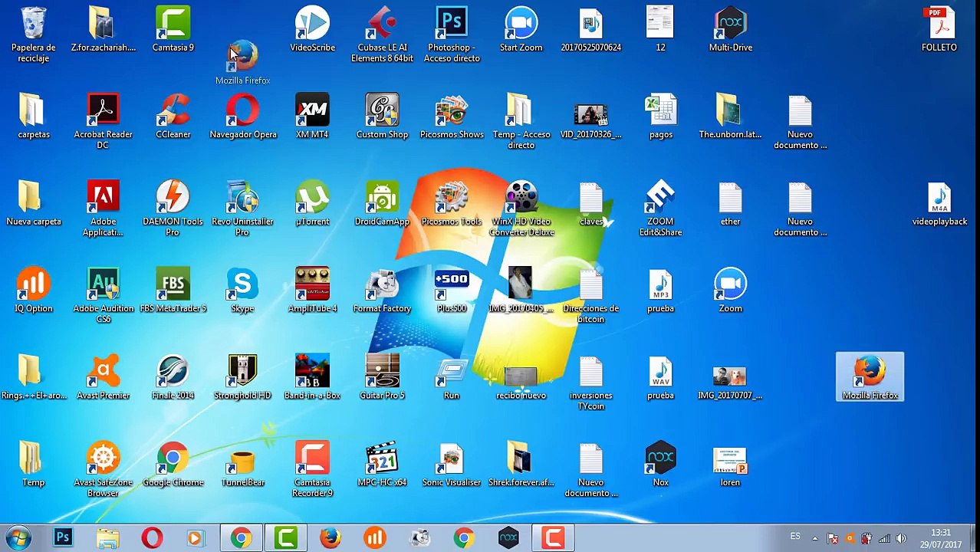This screenshot has height=552, width=980.
Task: Open Direcciones de bitcoin text file
Action: (590, 295)
